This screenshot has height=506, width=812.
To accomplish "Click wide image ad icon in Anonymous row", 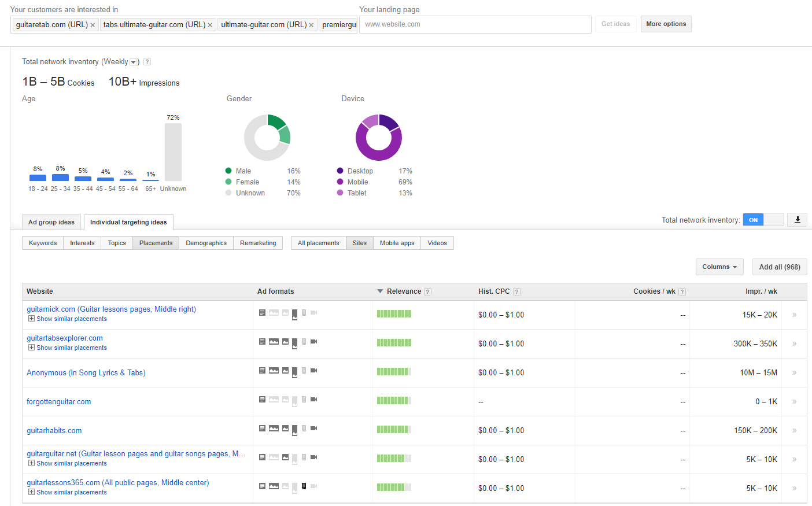I will 274,370.
